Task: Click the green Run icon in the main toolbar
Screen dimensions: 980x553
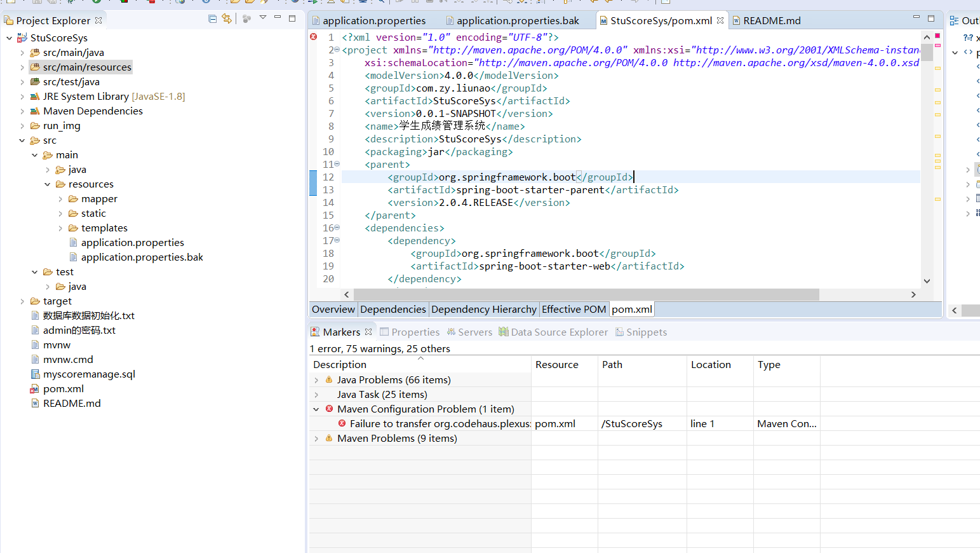Action: click(95, 3)
